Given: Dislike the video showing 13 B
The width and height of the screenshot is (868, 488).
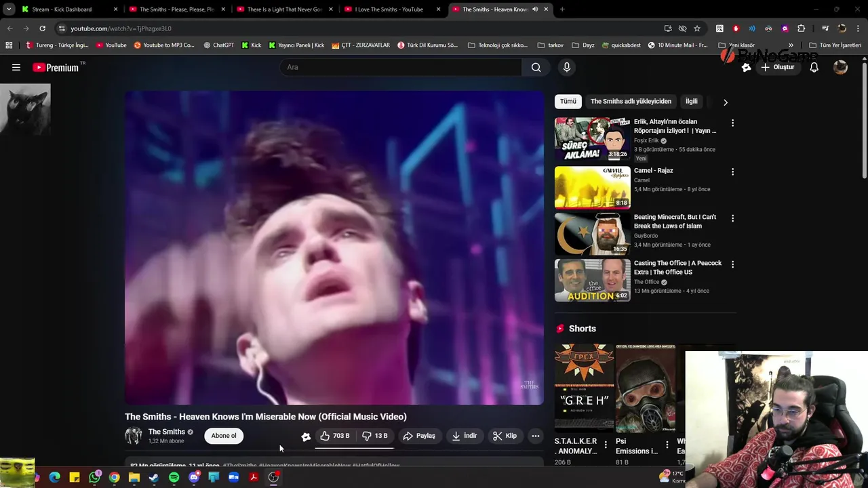Looking at the screenshot, I should [374, 436].
